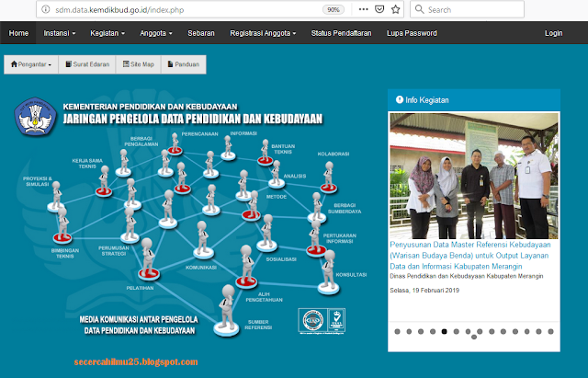Open the Panduan button
This screenshot has height=378, width=588.
click(184, 64)
